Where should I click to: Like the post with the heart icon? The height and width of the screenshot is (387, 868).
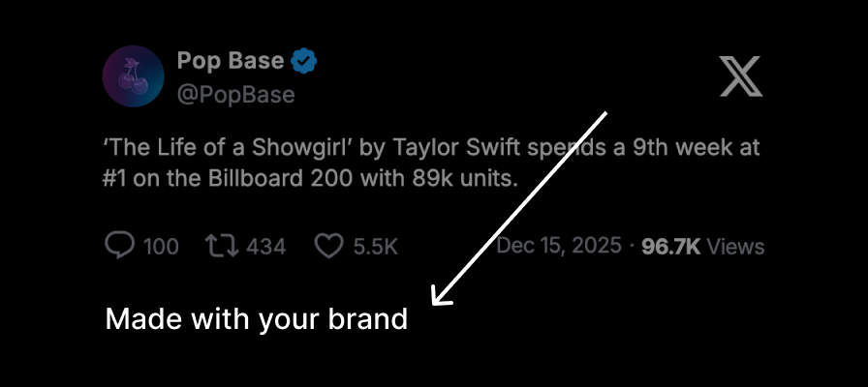(330, 247)
